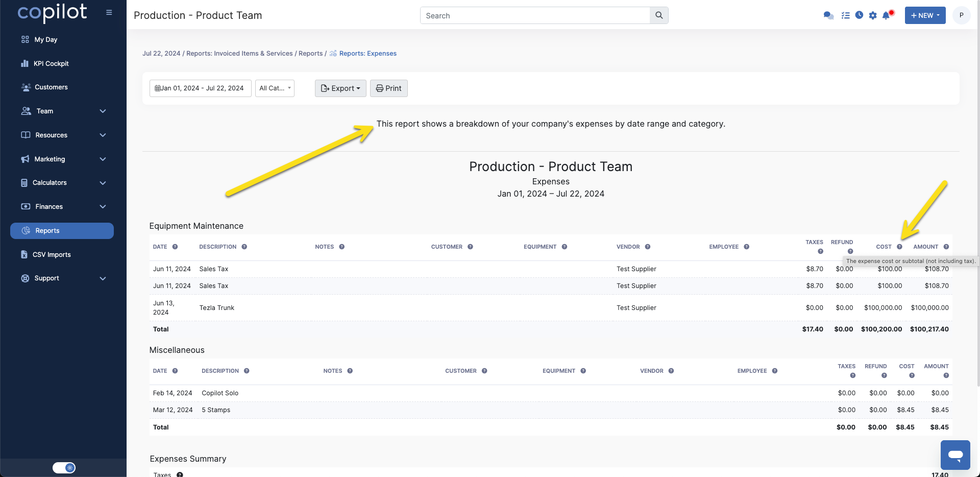Expand the Resources sidebar menu
Screen dimensions: 980x477
[103, 135]
